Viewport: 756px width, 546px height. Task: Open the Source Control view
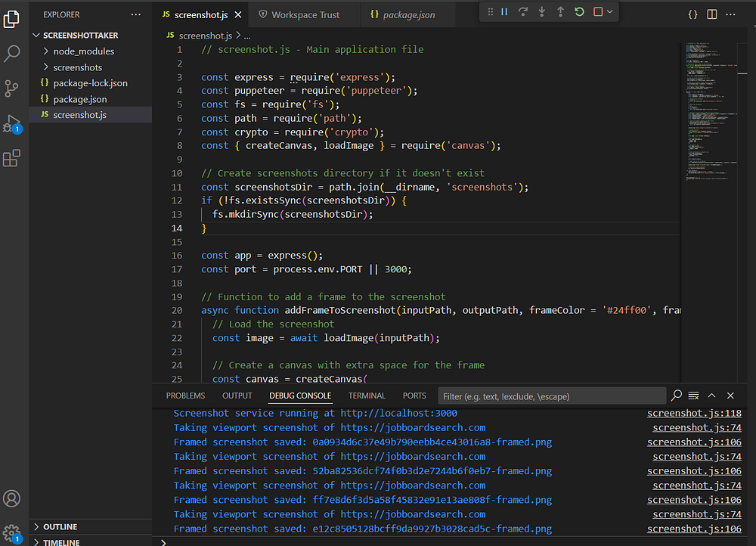(x=12, y=88)
